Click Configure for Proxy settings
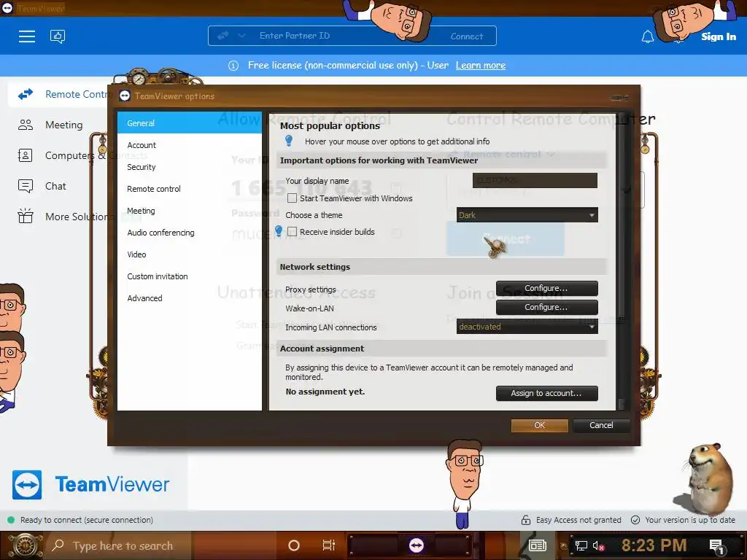The width and height of the screenshot is (747, 560). pos(546,288)
